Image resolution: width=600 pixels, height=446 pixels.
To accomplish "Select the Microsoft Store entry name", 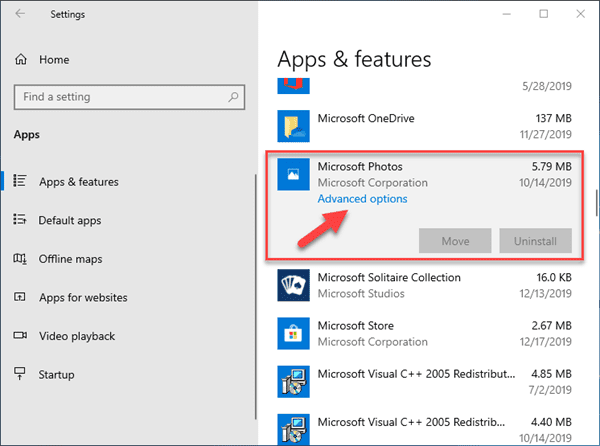I will tap(355, 326).
